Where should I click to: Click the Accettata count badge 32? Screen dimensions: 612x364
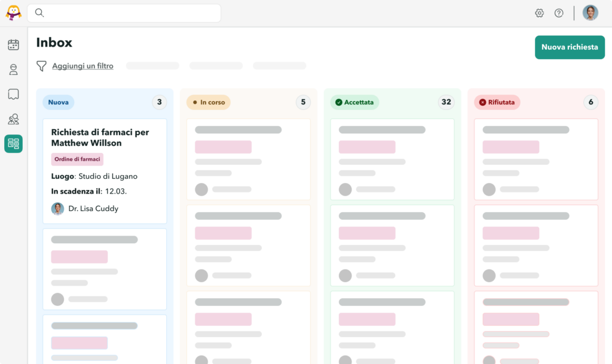pyautogui.click(x=446, y=102)
